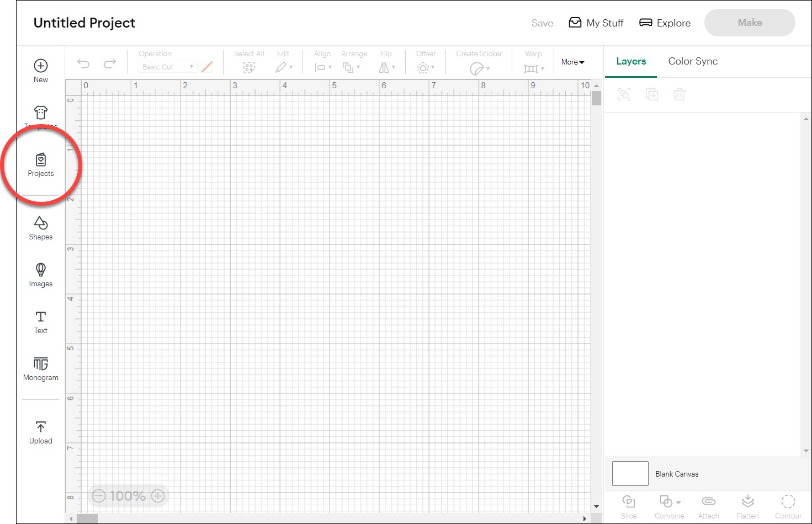Image resolution: width=812 pixels, height=524 pixels.
Task: Open the Basic Cut operation dropdown
Action: coord(167,66)
